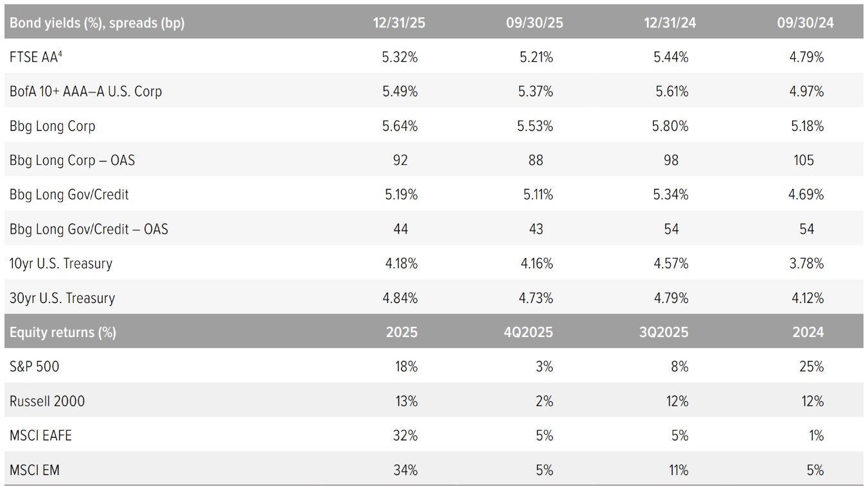Select the MSCI EAFE row label
The width and height of the screenshot is (868, 486).
click(x=40, y=435)
